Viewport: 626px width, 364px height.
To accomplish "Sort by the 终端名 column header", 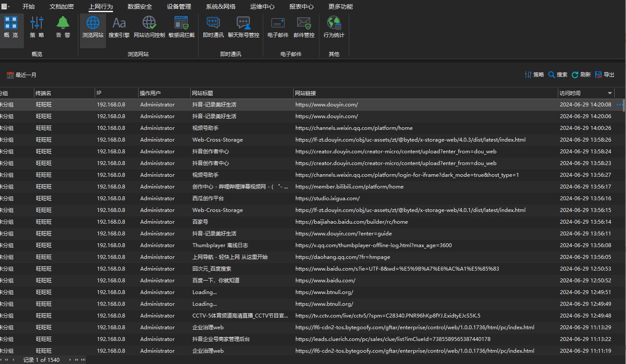I will pyautogui.click(x=64, y=93).
